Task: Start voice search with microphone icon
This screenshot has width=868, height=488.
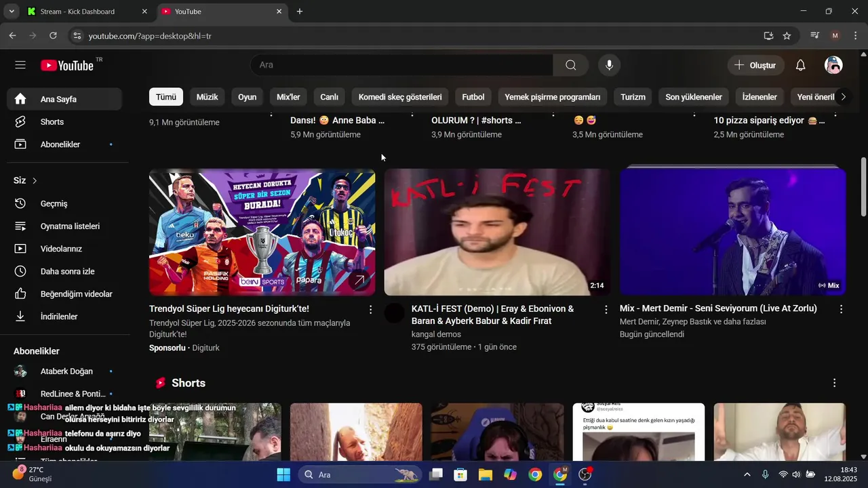Action: click(x=609, y=65)
